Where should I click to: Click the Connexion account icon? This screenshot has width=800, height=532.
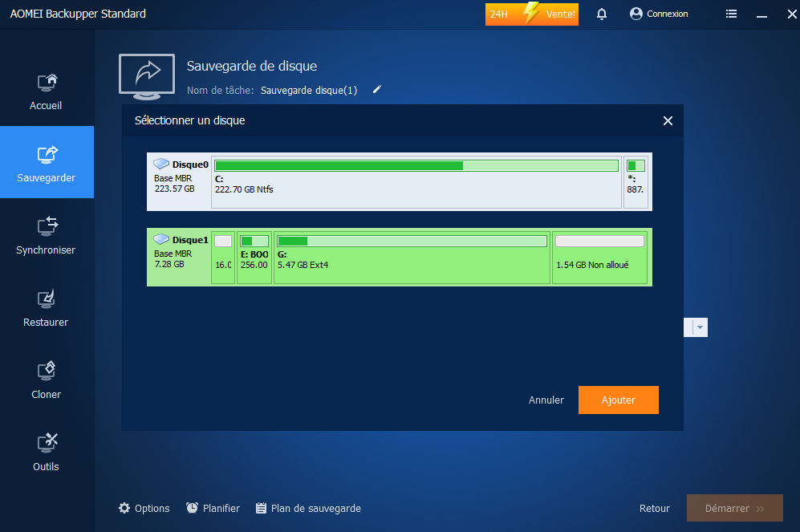tap(636, 14)
